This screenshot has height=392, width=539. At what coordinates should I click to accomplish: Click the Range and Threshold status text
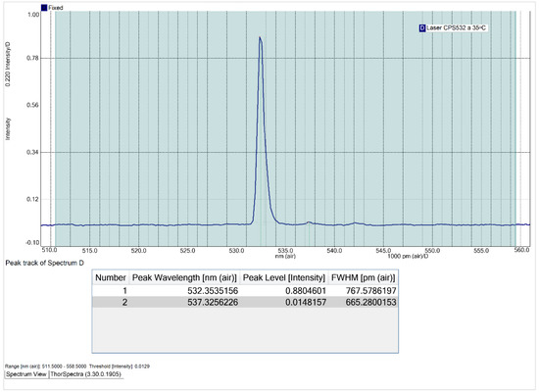pos(77,367)
